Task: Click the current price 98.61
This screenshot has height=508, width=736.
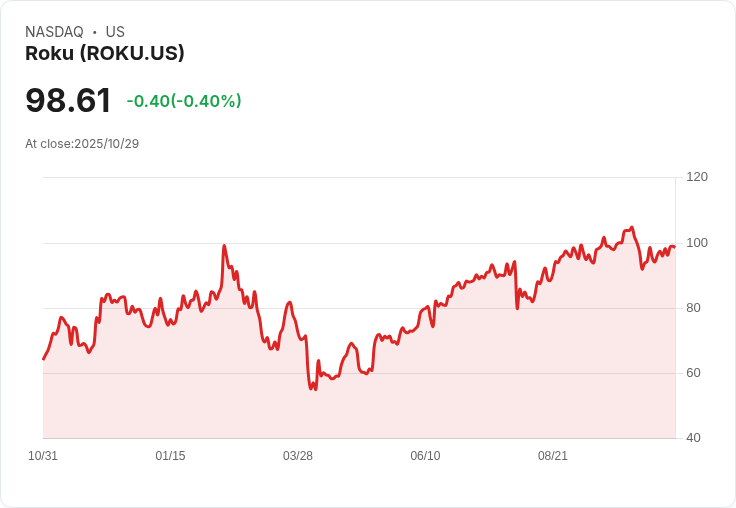Action: [x=68, y=101]
